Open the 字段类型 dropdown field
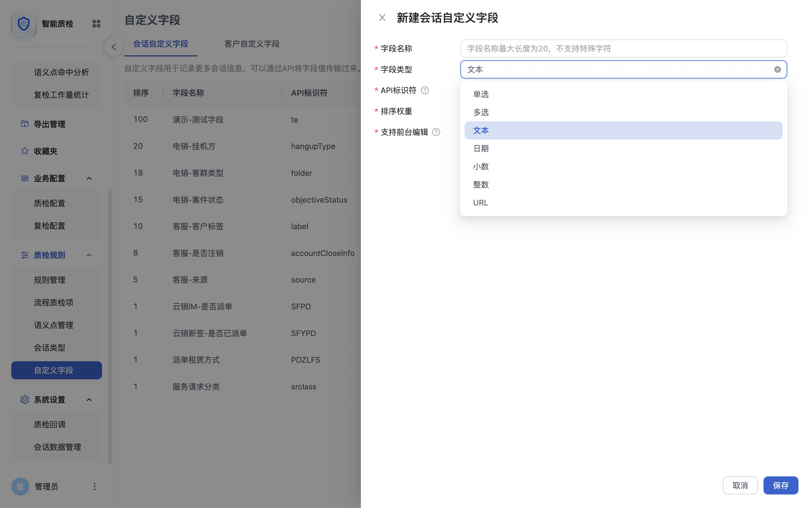Viewport: 812px width, 508px height. pos(623,69)
